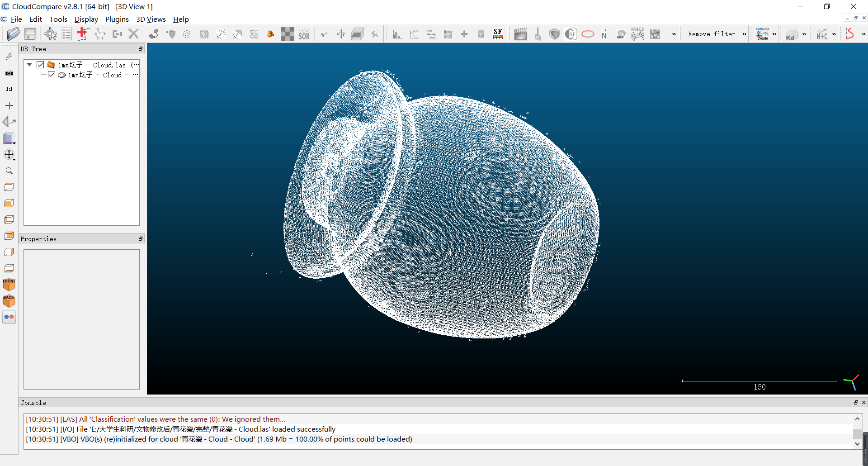Image resolution: width=868 pixels, height=466 pixels.
Task: Click the CANUPO Create icon
Action: pos(762,34)
